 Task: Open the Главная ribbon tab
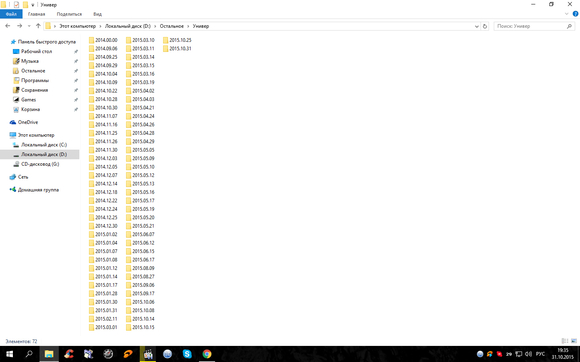[37, 14]
